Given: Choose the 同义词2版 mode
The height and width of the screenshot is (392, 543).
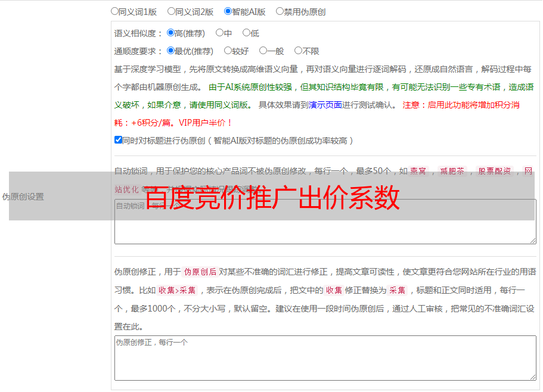Looking at the screenshot, I should click(171, 11).
